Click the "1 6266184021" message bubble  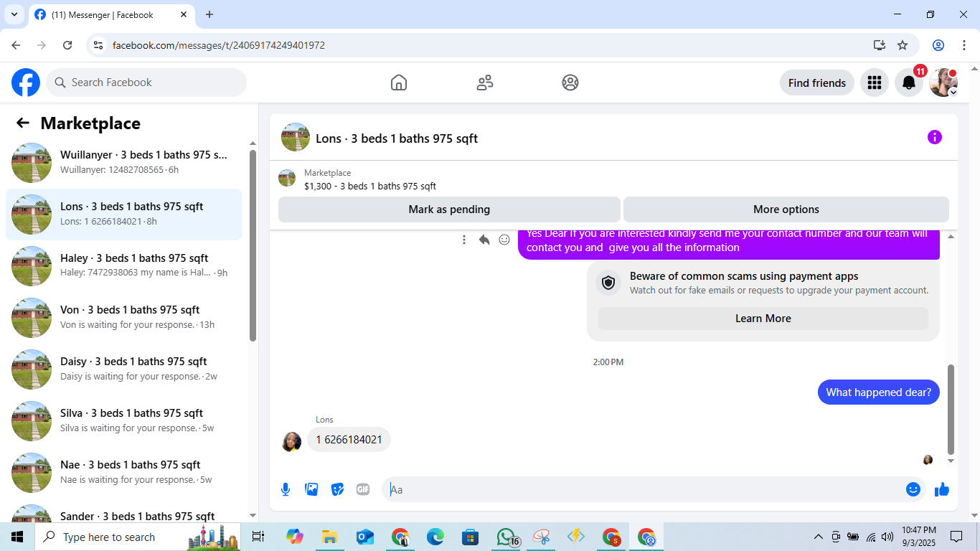point(349,439)
